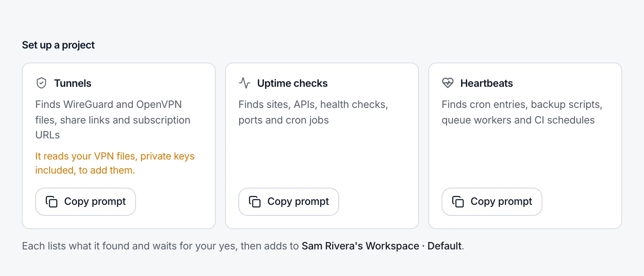Screen dimensions: 644x276
Task: Click the 'Set up a project' heading
Action: click(x=58, y=45)
